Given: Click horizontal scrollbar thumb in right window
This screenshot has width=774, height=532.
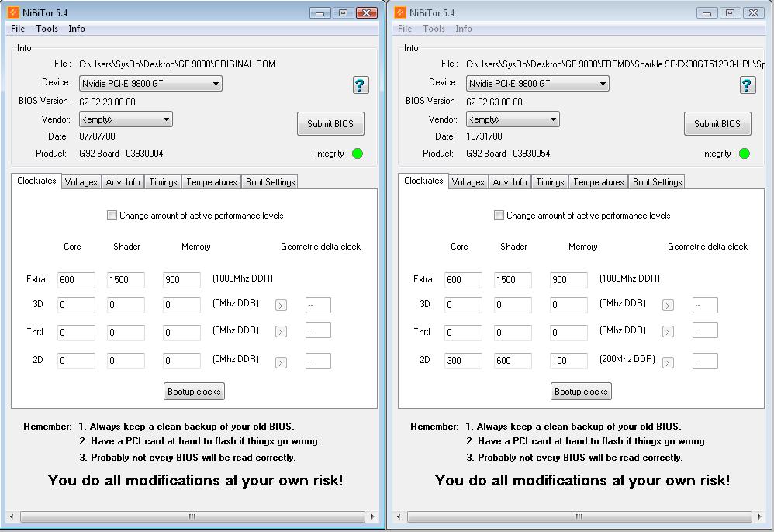Looking at the screenshot, I should pyautogui.click(x=579, y=516).
